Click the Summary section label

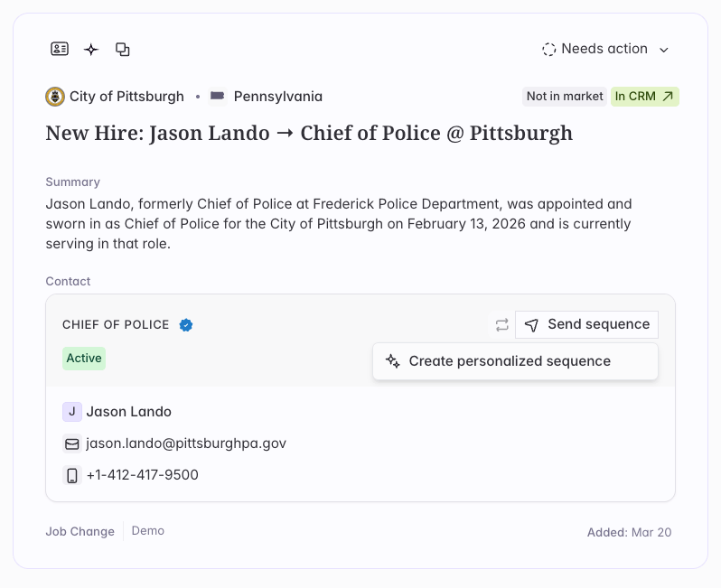pyautogui.click(x=72, y=182)
